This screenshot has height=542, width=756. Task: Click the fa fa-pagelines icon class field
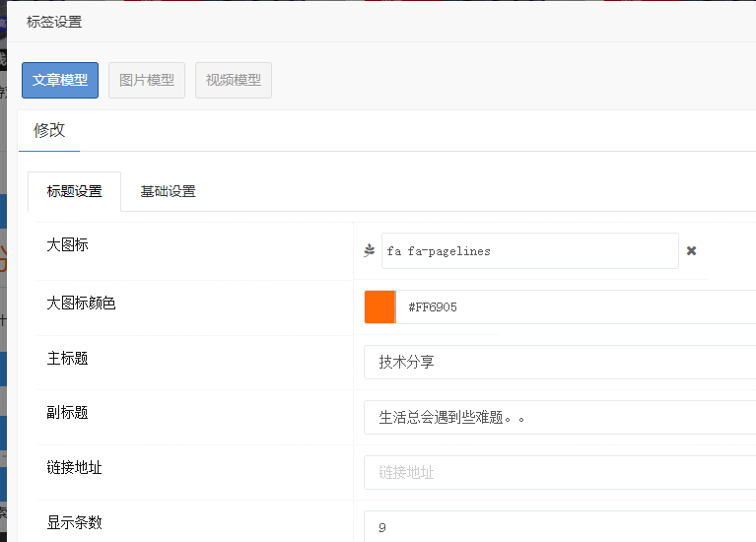click(x=529, y=251)
